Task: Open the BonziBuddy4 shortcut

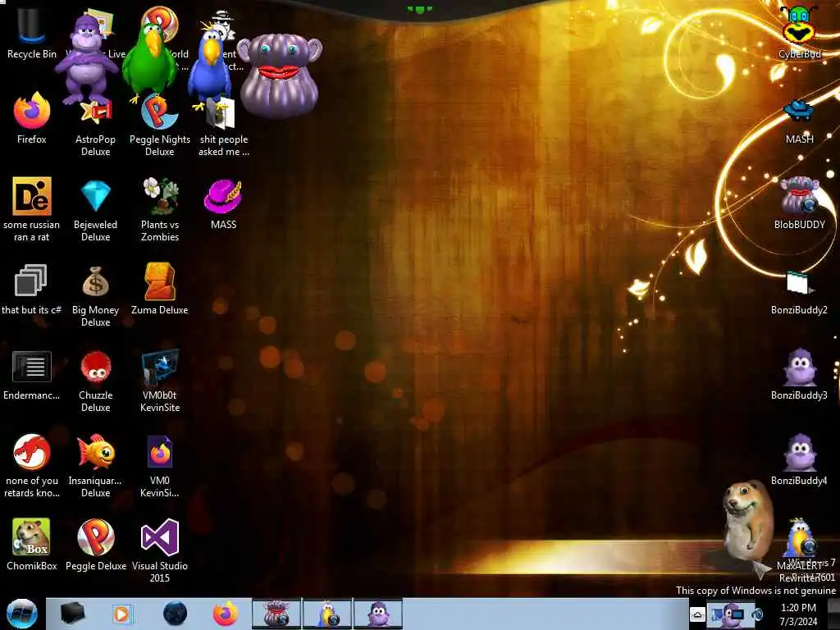Action: point(799,459)
